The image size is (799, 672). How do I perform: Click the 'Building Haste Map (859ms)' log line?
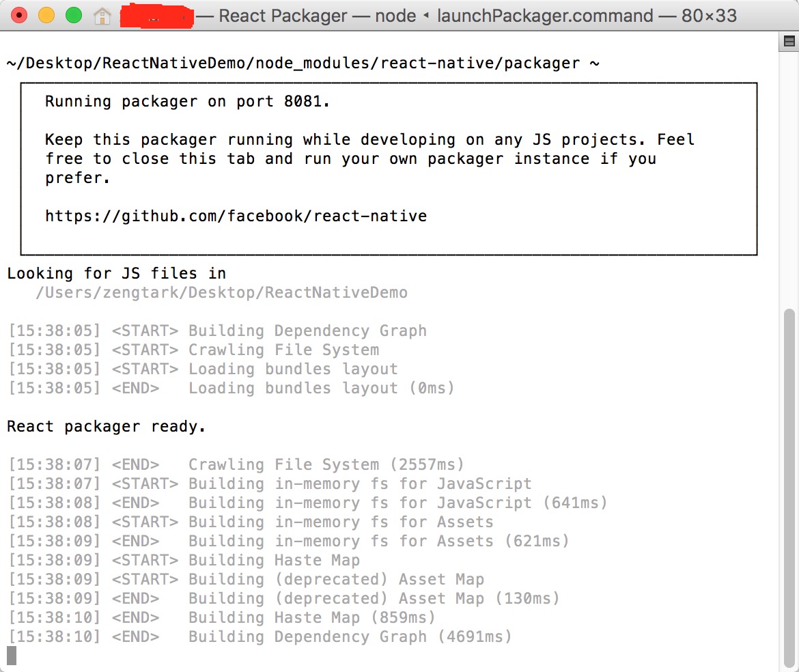(x=222, y=617)
